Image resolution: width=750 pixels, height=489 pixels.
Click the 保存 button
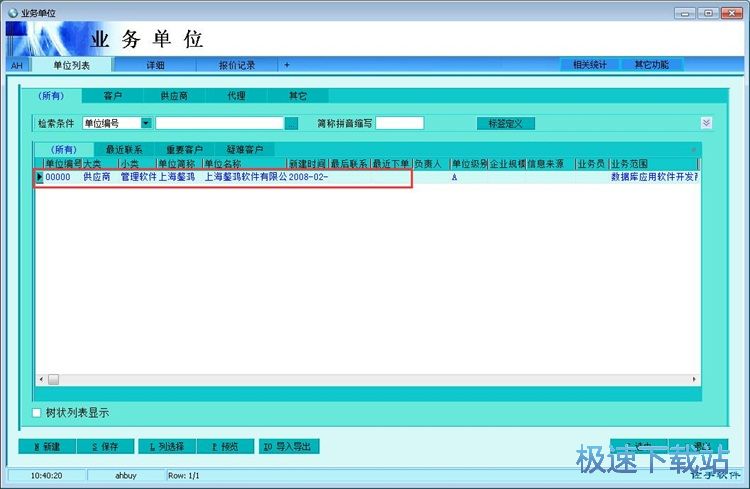106,446
